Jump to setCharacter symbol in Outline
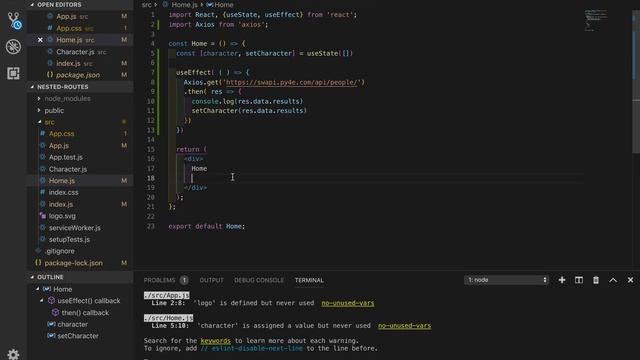The image size is (640, 360). point(80,336)
